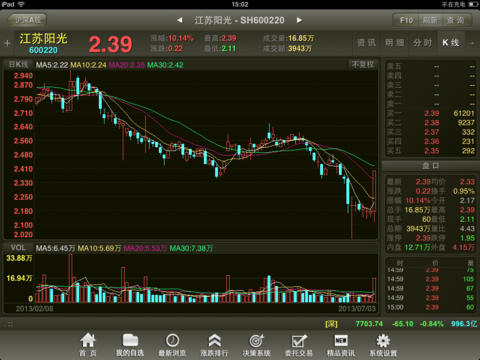Switch to the 资讯 tab
This screenshot has height=360, width=480.
pyautogui.click(x=366, y=43)
